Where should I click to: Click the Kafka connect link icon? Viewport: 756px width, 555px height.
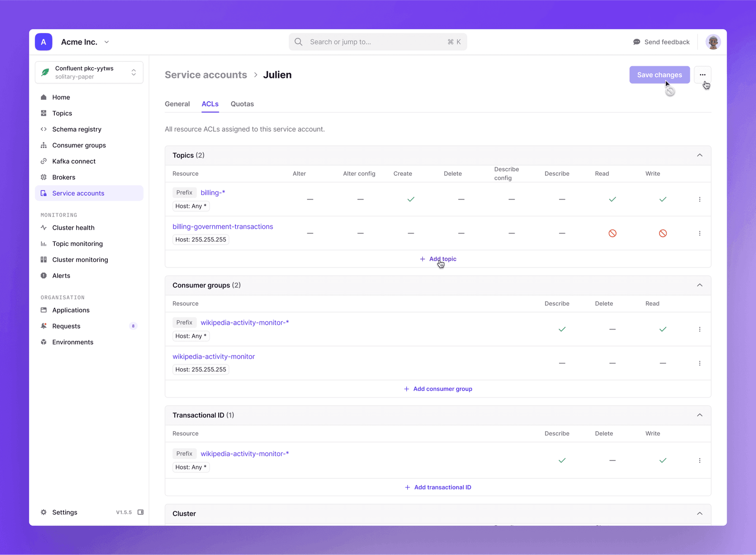(43, 161)
